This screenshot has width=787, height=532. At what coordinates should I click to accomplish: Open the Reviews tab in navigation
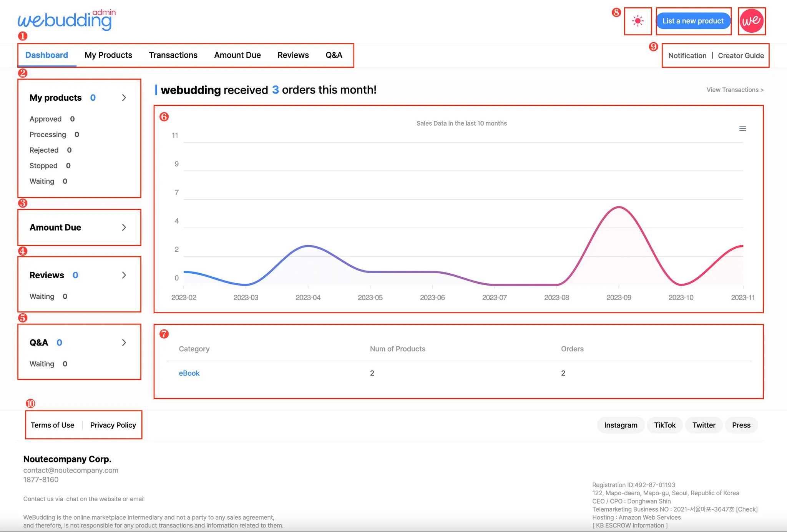[x=293, y=55]
